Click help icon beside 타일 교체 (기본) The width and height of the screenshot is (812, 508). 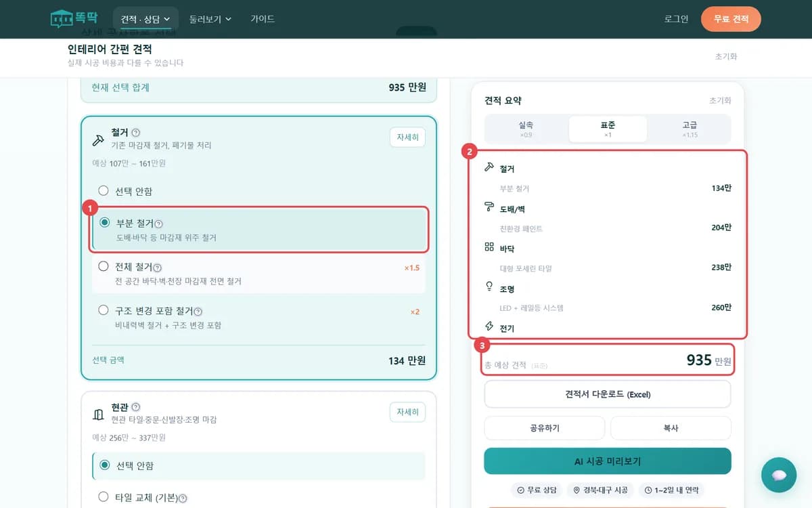[x=183, y=499]
